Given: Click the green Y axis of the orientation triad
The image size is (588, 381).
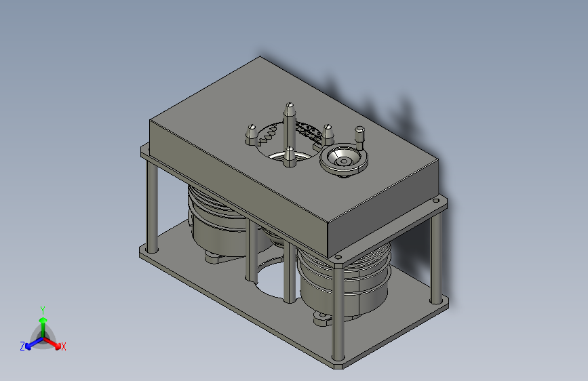Looking at the screenshot, I should point(43,325).
